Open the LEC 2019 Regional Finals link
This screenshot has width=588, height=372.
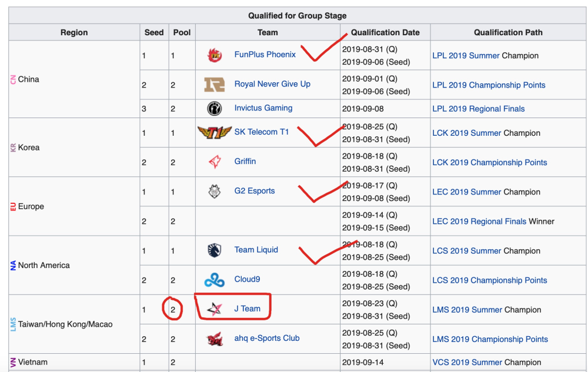(x=479, y=222)
